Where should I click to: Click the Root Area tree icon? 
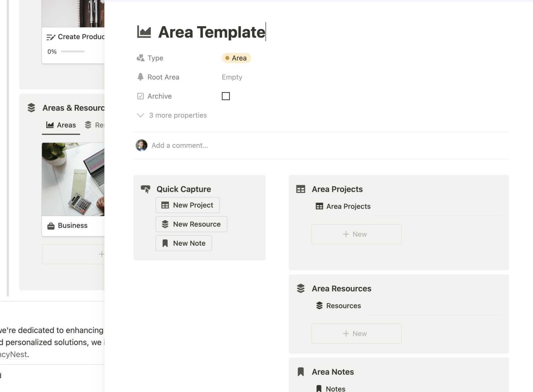140,77
